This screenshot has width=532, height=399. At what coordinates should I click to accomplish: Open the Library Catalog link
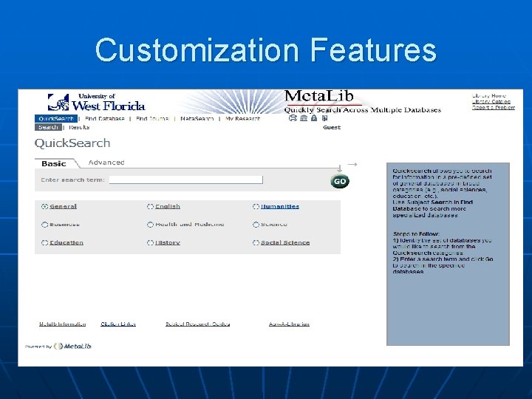pyautogui.click(x=491, y=102)
